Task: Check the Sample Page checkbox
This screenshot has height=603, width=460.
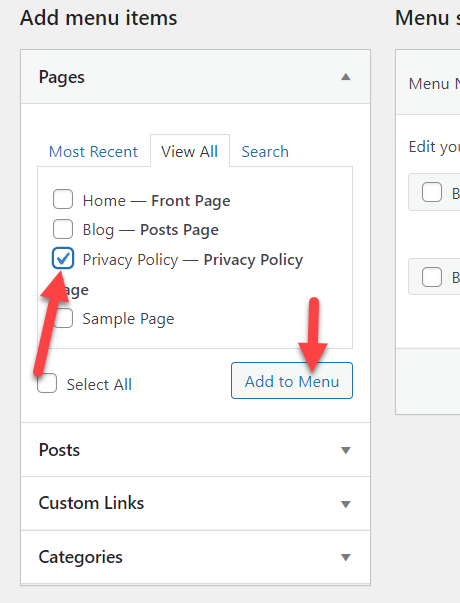Action: (63, 318)
